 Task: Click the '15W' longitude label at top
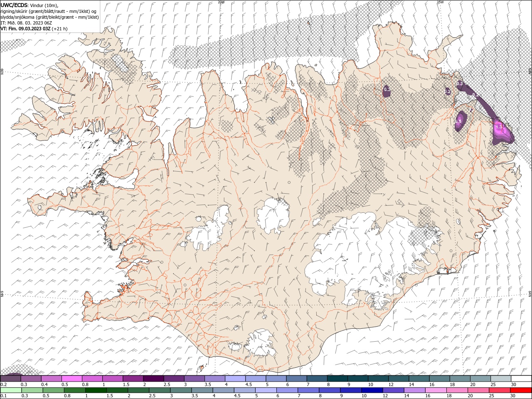click(x=440, y=2)
